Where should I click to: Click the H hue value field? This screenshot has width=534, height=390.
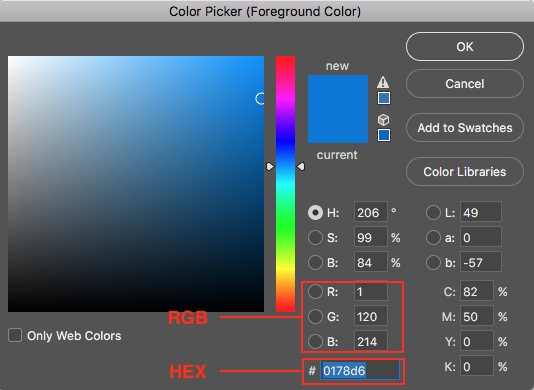[x=371, y=213]
